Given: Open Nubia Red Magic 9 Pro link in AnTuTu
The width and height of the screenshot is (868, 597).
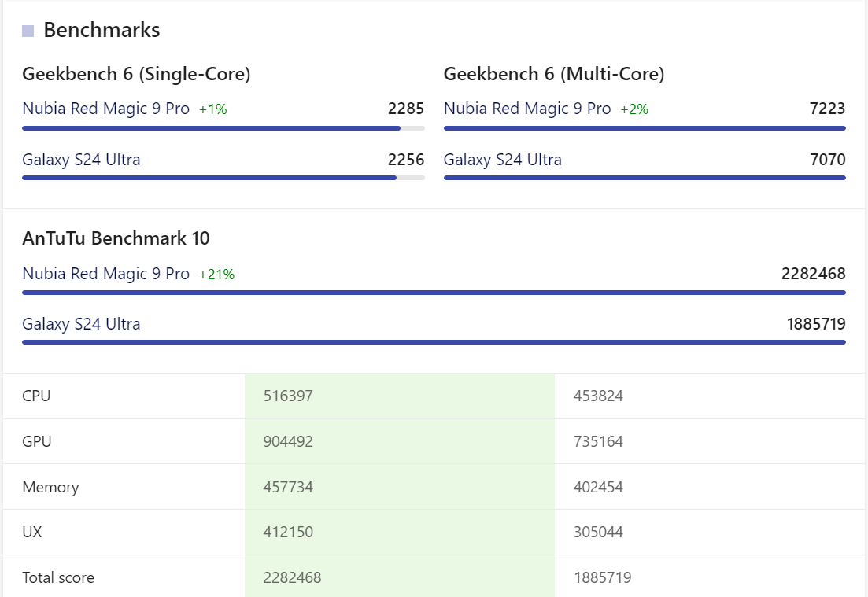Looking at the screenshot, I should (x=105, y=274).
